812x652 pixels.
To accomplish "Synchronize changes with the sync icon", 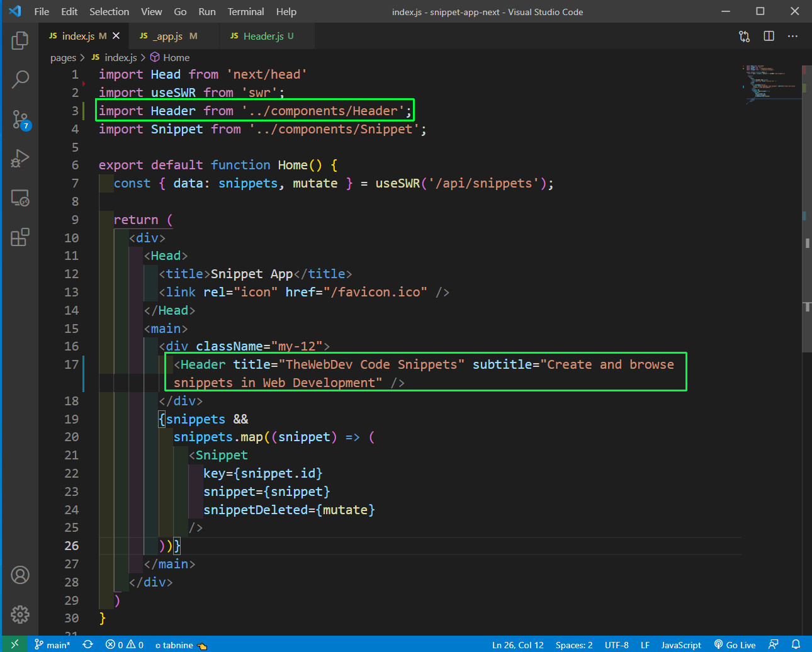I will [88, 644].
